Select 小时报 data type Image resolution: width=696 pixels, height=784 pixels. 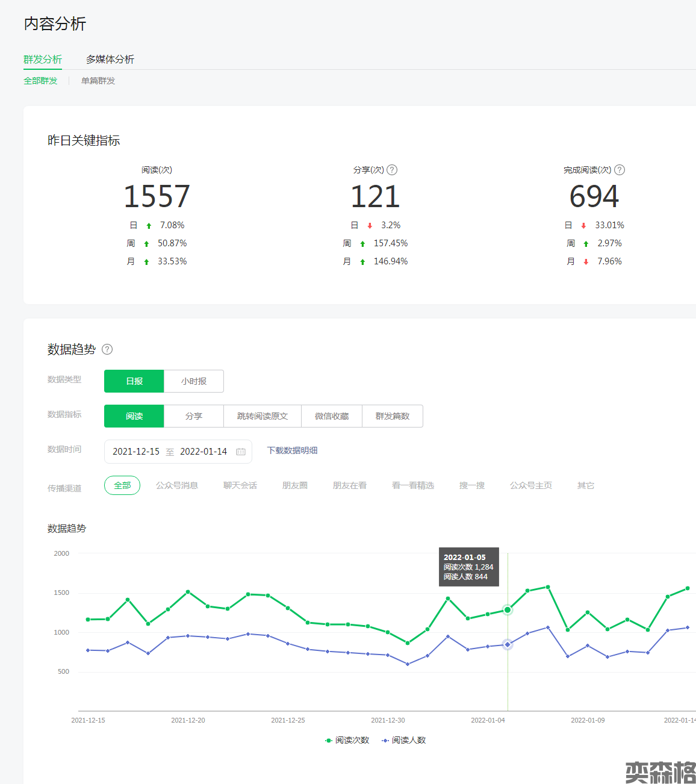pos(194,381)
